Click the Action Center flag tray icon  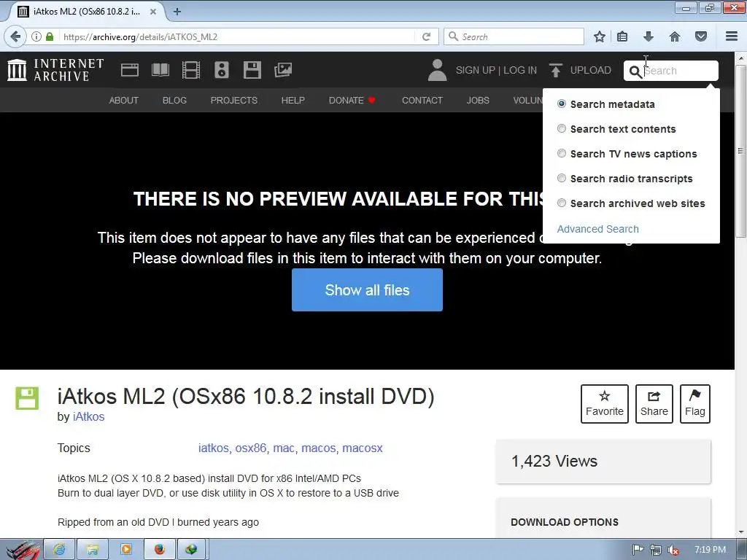click(638, 550)
